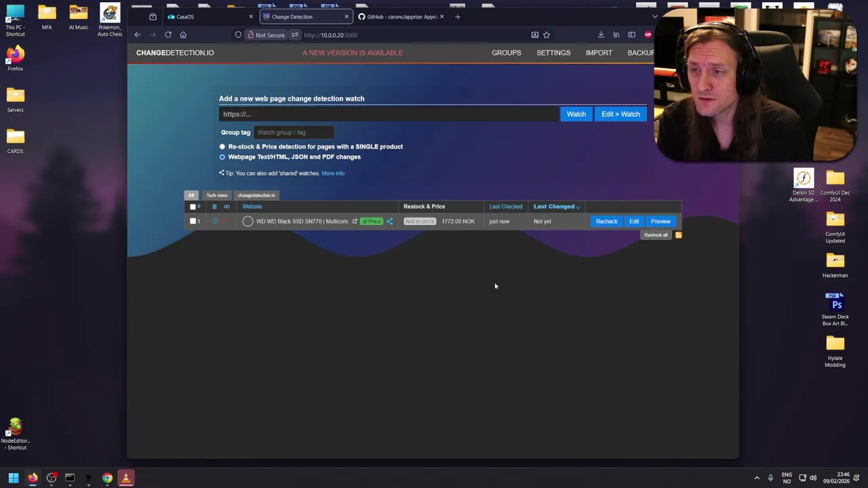
Task: Select the Change Detection browser tab
Action: coord(306,16)
